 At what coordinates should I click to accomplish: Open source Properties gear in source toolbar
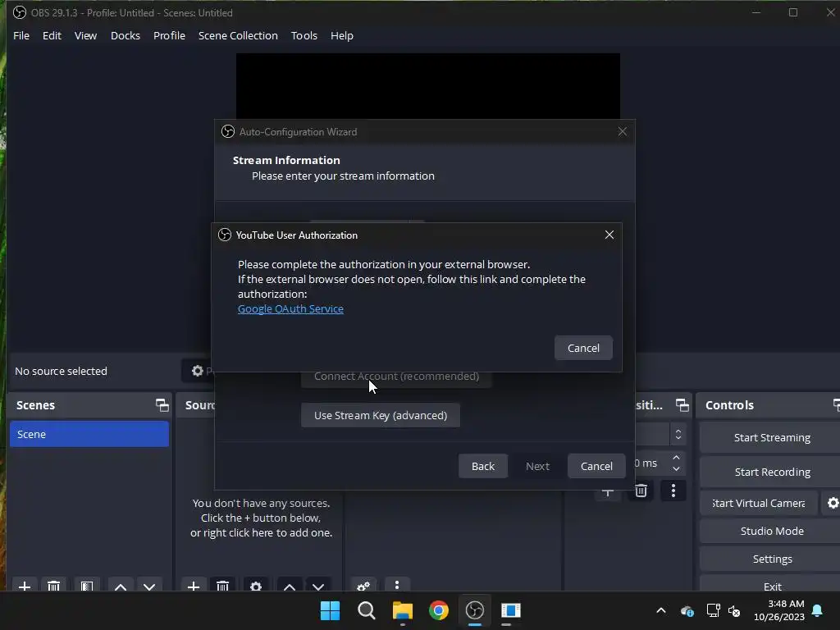(x=199, y=371)
